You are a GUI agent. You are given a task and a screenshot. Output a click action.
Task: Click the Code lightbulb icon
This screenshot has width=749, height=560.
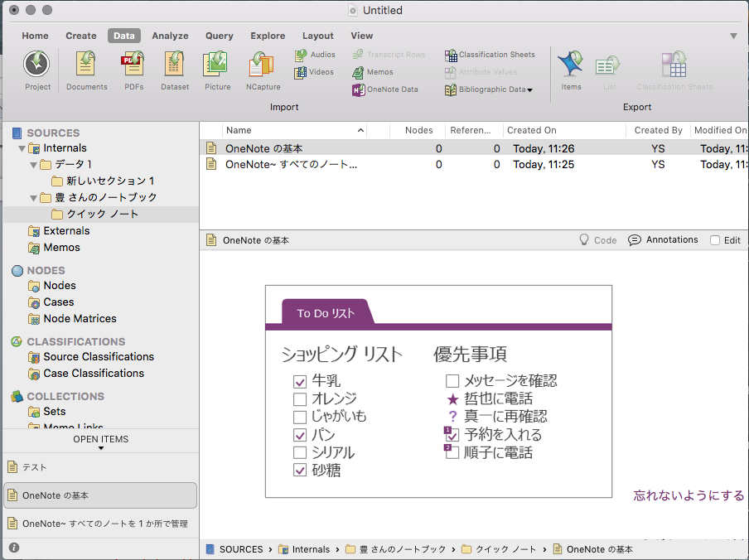point(584,239)
